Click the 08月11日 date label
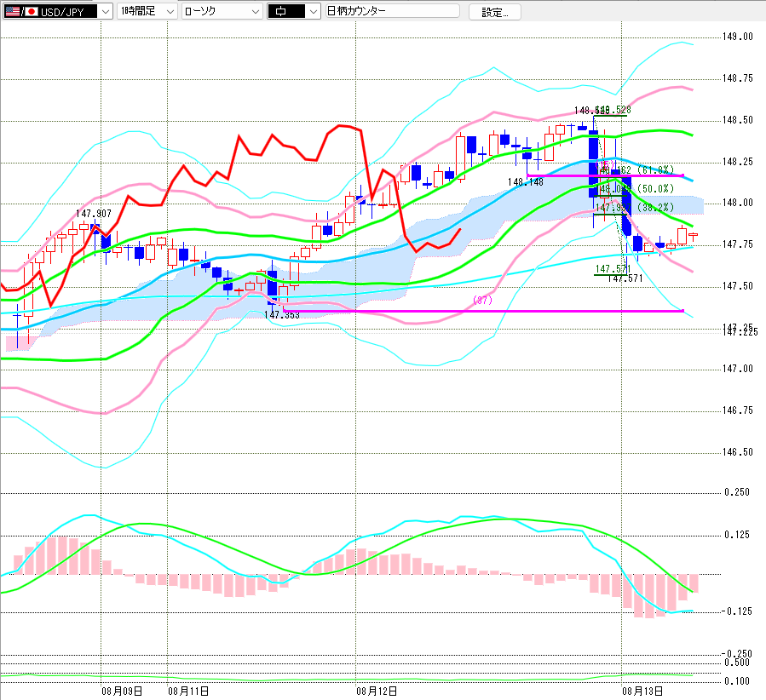This screenshot has width=766, height=700. (188, 691)
